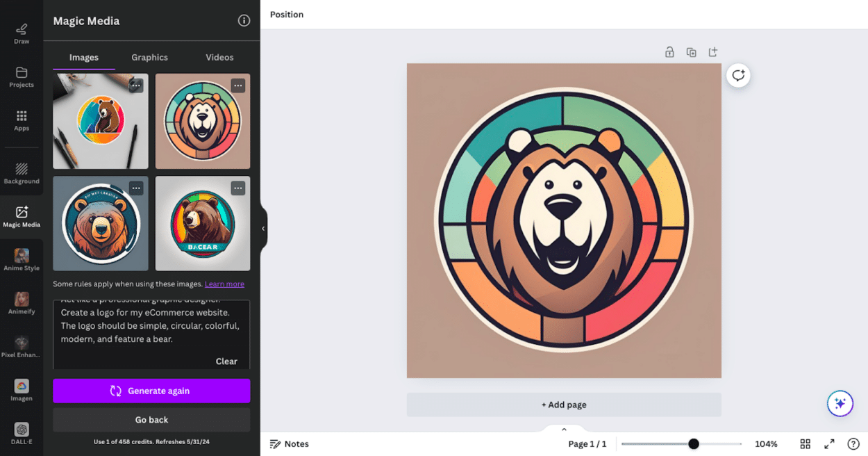
Task: Click the Magic Media info icon
Action: click(244, 21)
